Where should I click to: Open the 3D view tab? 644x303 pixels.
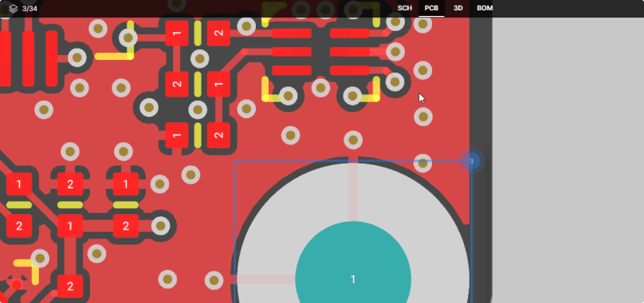[458, 8]
